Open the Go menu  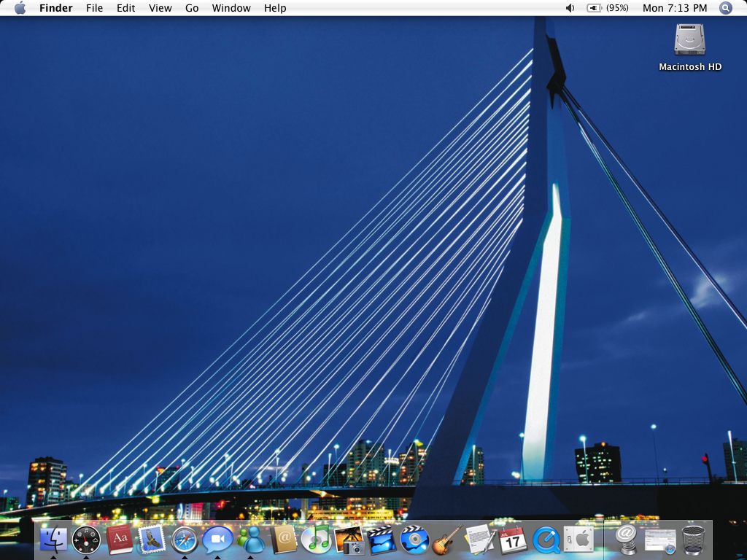(x=192, y=8)
